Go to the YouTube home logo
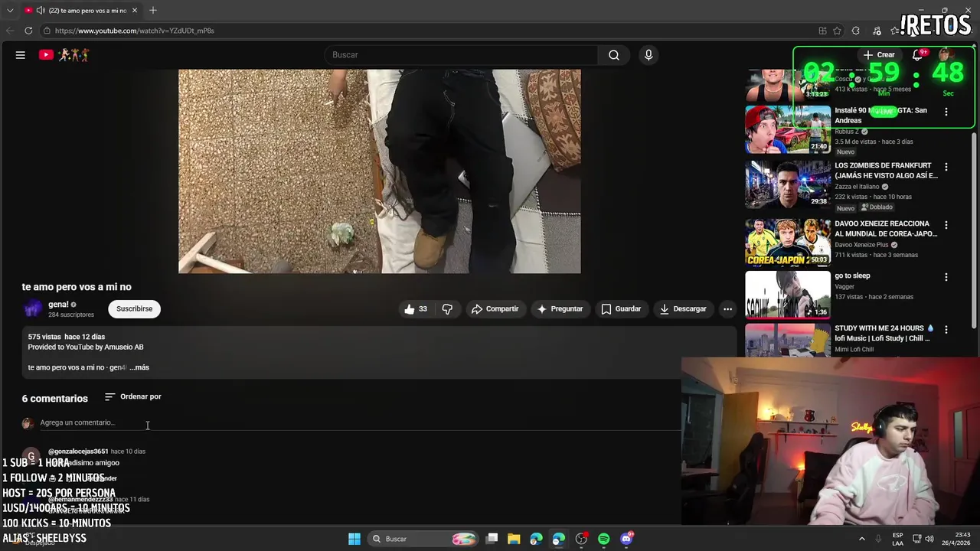980x551 pixels. click(x=64, y=55)
